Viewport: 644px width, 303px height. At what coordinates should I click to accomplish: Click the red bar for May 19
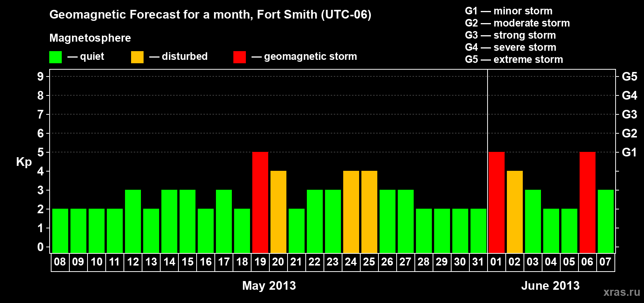click(260, 202)
